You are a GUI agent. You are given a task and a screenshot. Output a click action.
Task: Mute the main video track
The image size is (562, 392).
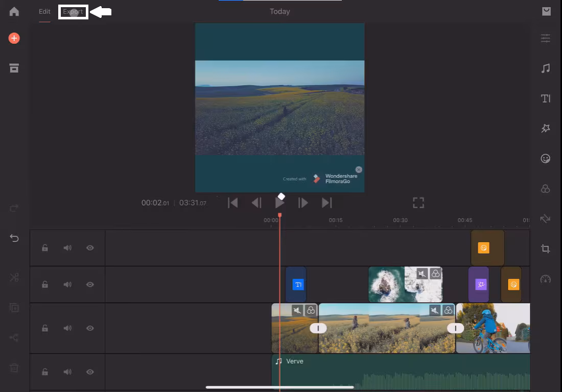click(x=67, y=328)
